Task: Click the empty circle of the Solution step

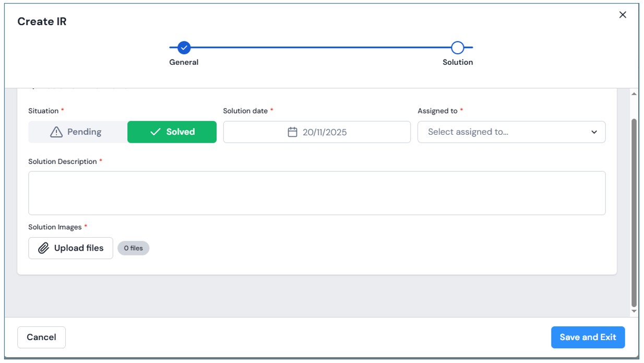Action: click(457, 48)
